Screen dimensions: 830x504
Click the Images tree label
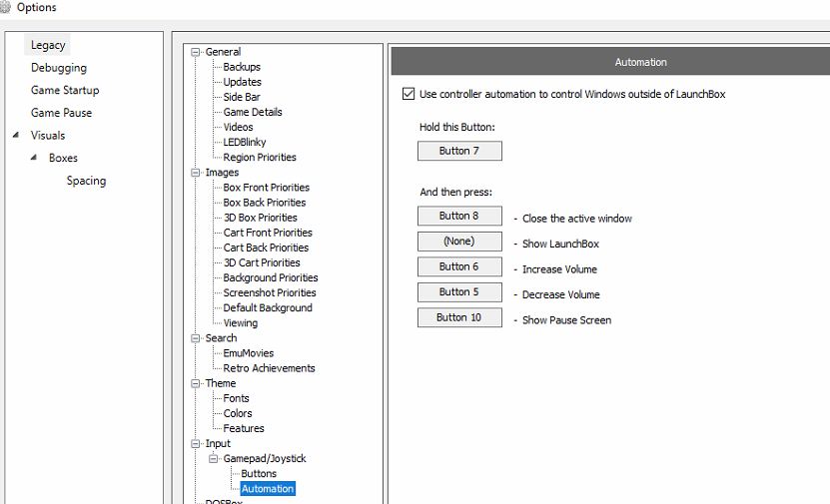tap(223, 173)
